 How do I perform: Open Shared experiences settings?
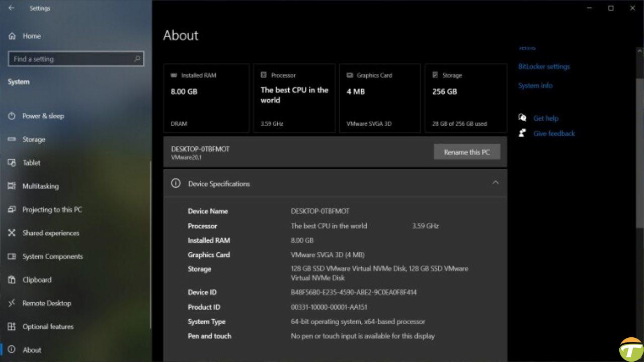[x=50, y=233]
